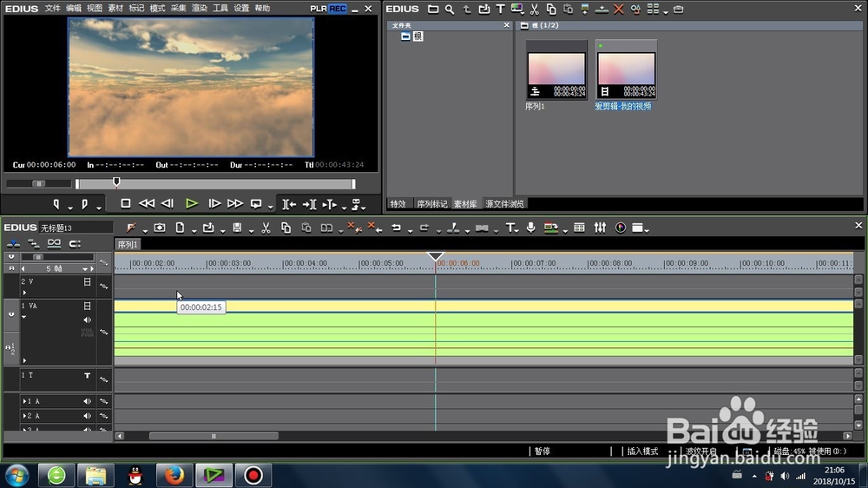Click the red X delete icon in bin
Screen dimensions: 868x488
coord(619,10)
